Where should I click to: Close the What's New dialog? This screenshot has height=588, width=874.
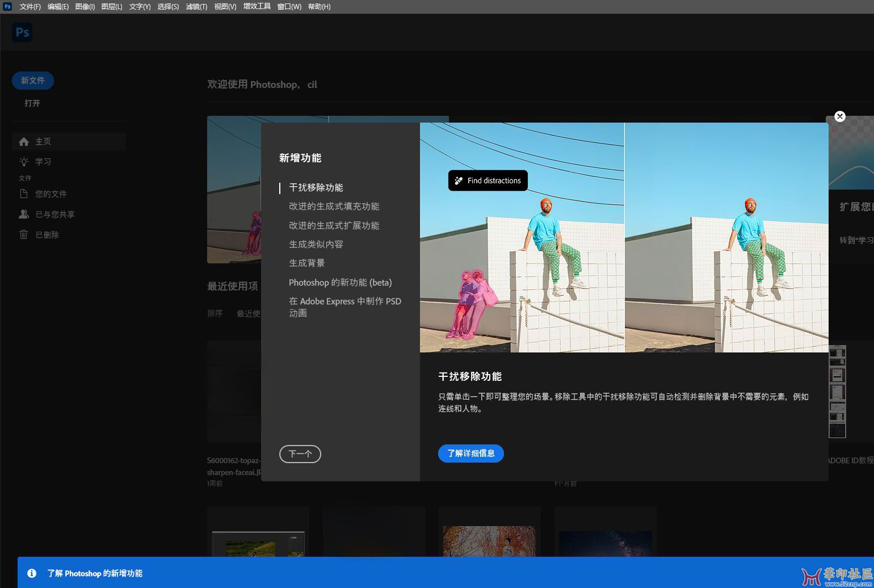(x=840, y=116)
